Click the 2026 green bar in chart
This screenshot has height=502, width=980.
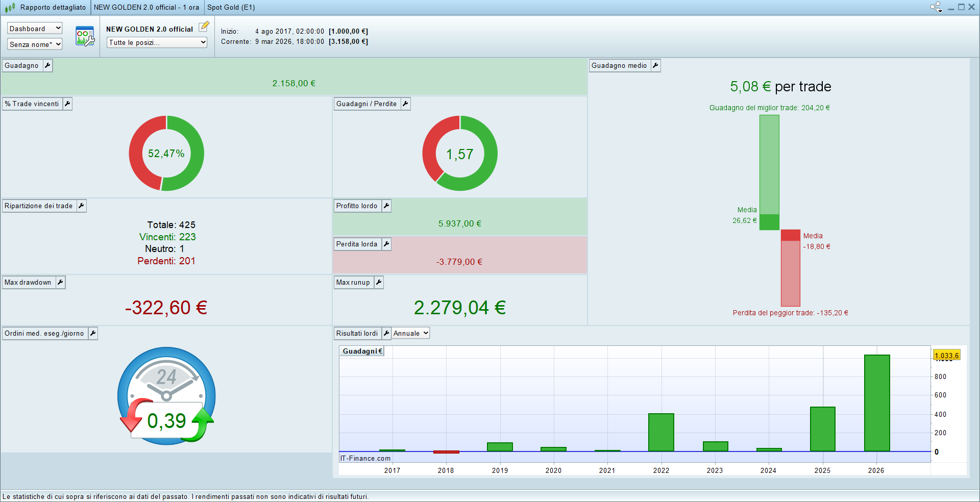877,403
